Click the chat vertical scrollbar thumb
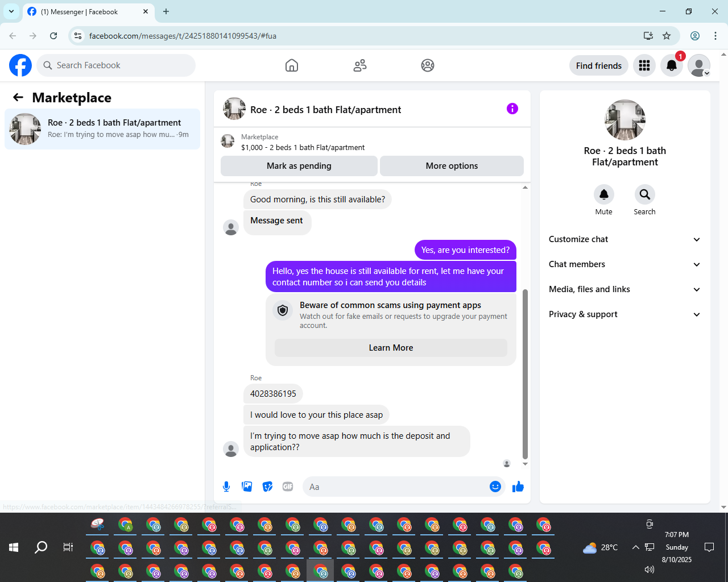Screen dimensions: 728x582 pyautogui.click(x=525, y=374)
